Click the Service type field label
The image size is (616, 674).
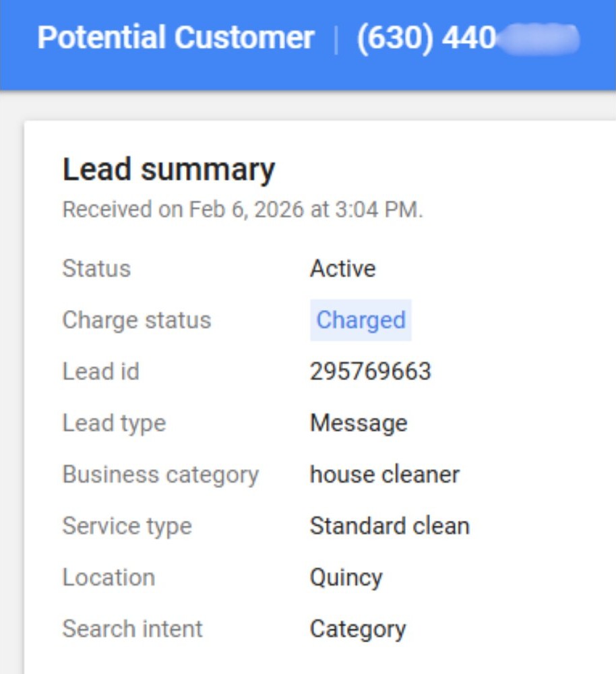pyautogui.click(x=127, y=526)
